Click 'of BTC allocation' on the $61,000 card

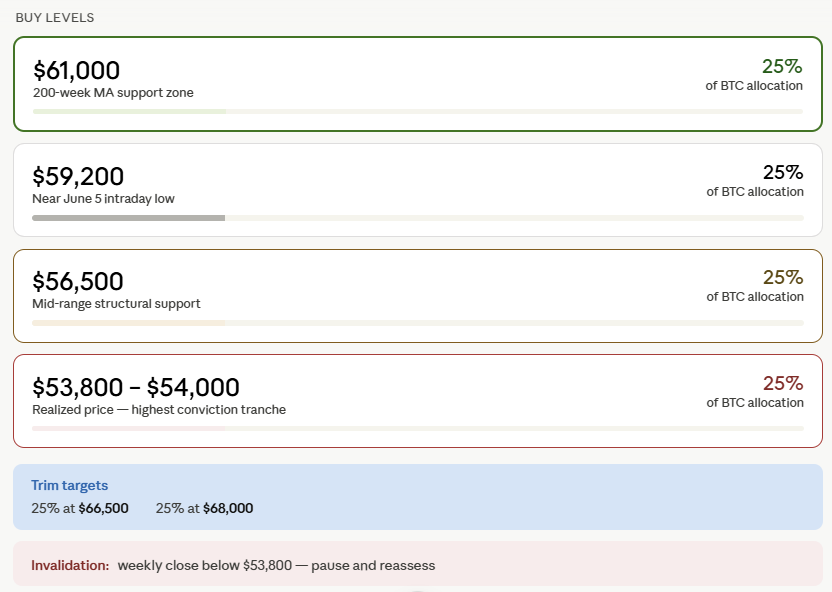(754, 86)
